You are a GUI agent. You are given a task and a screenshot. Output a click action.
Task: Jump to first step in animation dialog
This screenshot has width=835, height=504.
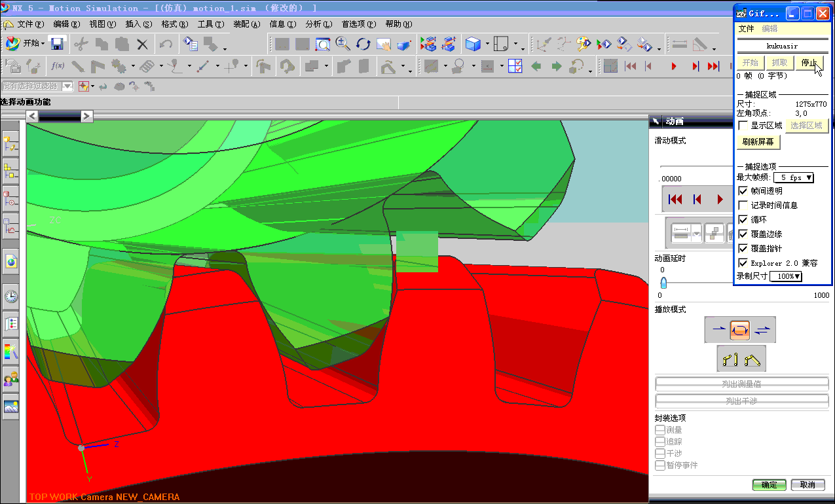tap(675, 199)
